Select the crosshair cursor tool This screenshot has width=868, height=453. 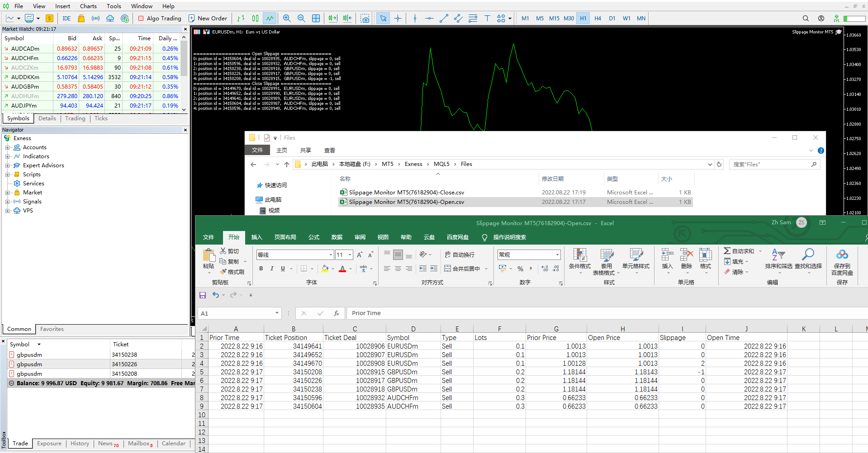click(x=398, y=19)
